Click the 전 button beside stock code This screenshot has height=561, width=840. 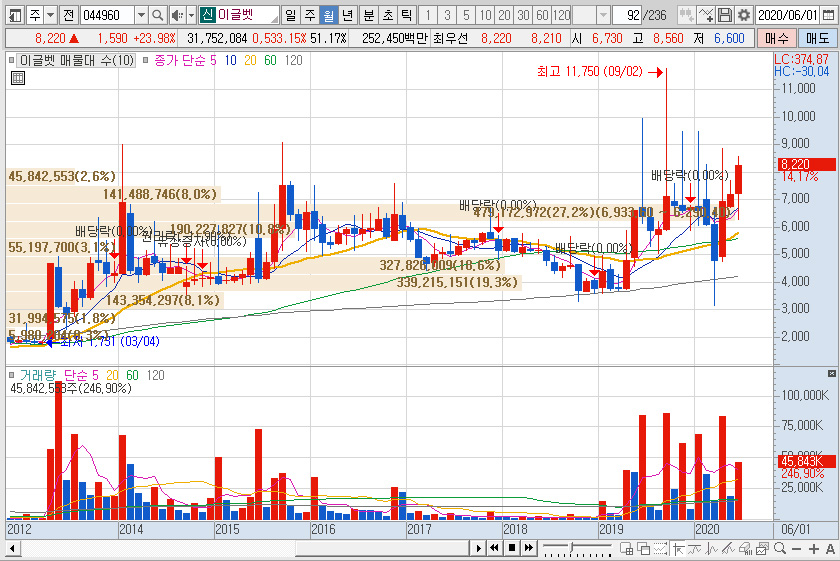coord(68,15)
